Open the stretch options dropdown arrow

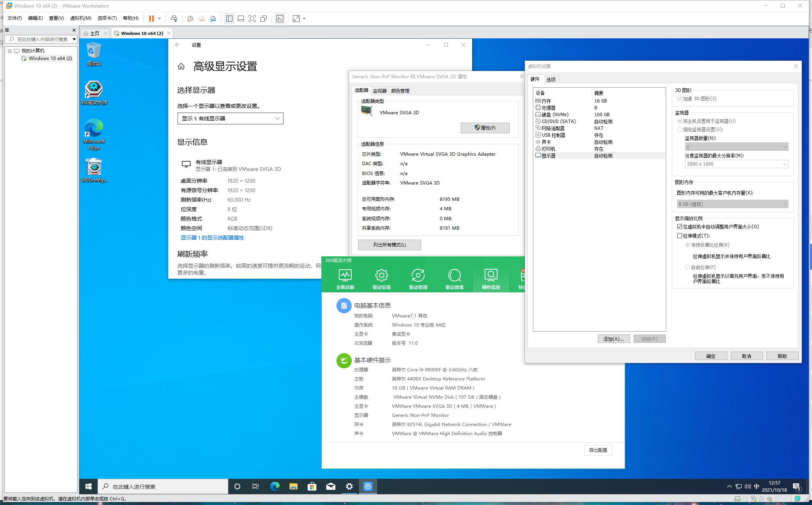pyautogui.click(x=304, y=18)
